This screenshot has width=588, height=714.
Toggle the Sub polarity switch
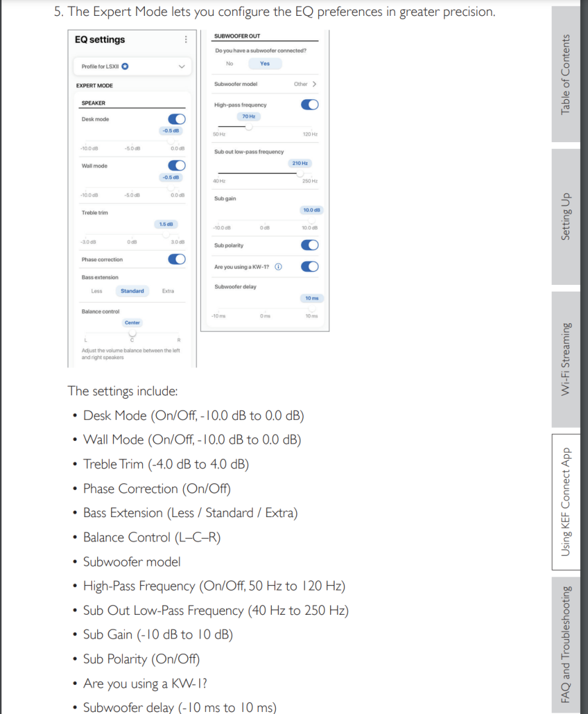[x=310, y=245]
